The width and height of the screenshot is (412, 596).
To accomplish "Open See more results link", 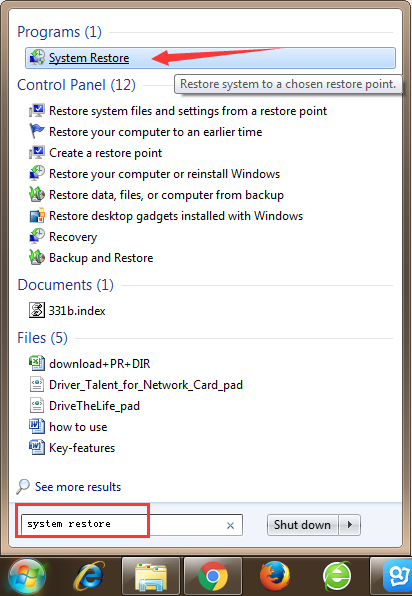I will (78, 487).
